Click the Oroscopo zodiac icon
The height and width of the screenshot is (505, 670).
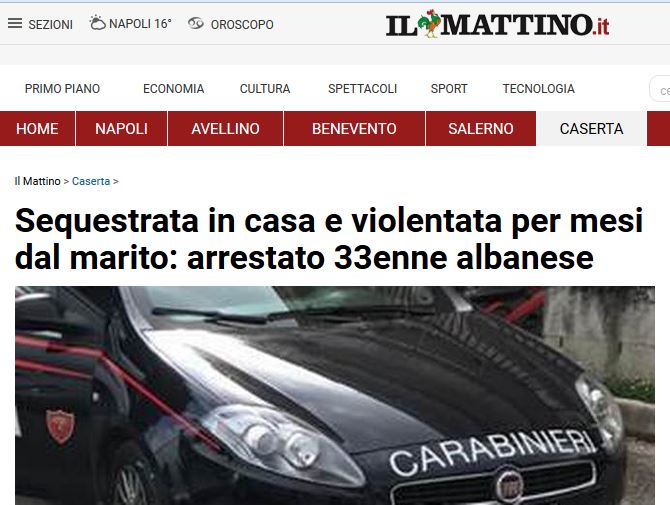pyautogui.click(x=196, y=23)
